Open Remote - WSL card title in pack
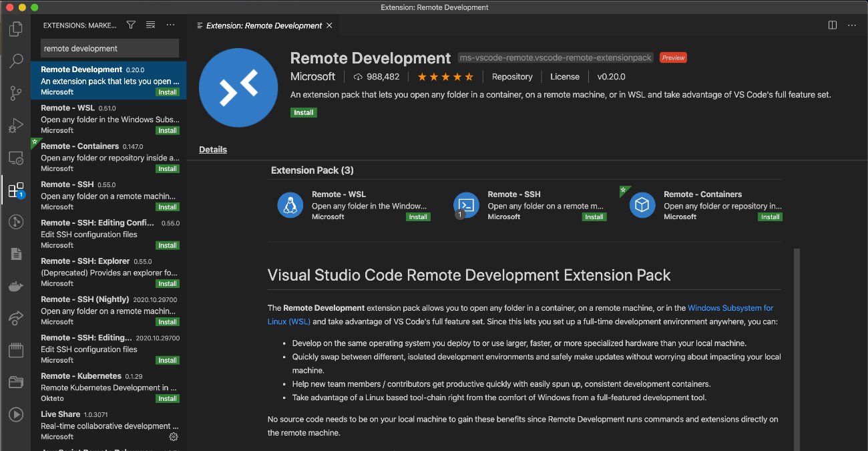The width and height of the screenshot is (868, 451). pos(339,194)
